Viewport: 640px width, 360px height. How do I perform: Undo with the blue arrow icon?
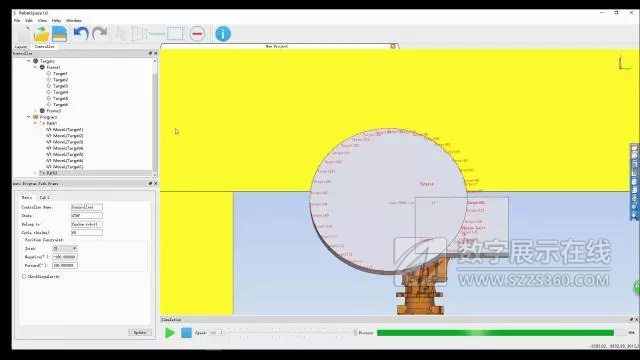pos(81,33)
